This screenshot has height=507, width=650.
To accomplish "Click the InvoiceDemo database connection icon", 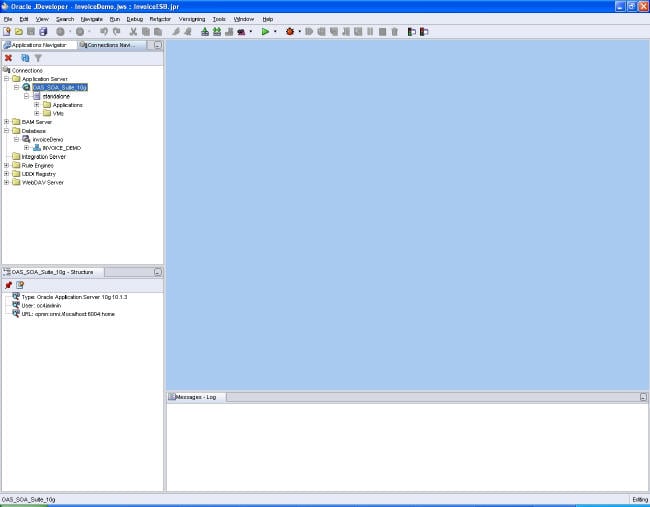I will click(26, 139).
